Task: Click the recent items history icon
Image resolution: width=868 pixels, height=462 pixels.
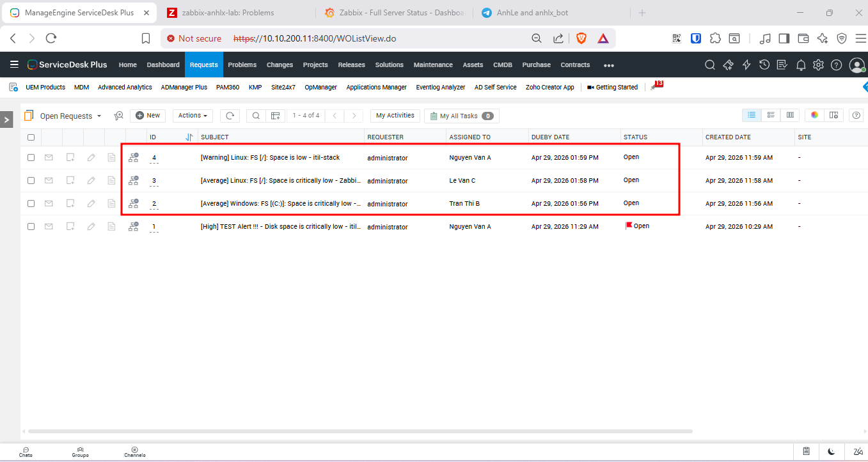Action: 764,65
